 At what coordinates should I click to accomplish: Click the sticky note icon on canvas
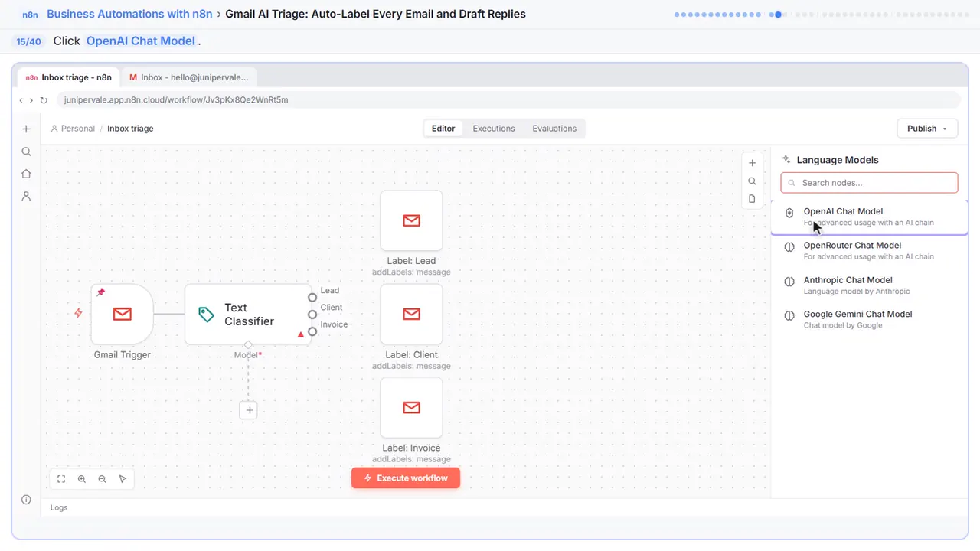click(x=752, y=199)
